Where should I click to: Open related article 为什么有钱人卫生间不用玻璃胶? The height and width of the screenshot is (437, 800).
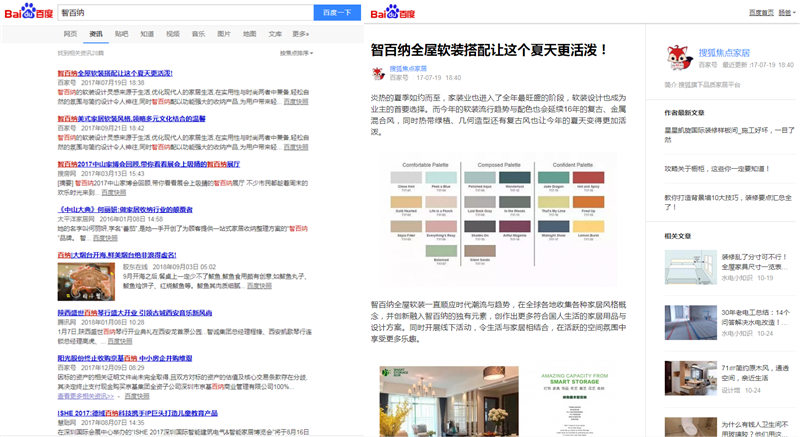[x=755, y=428]
